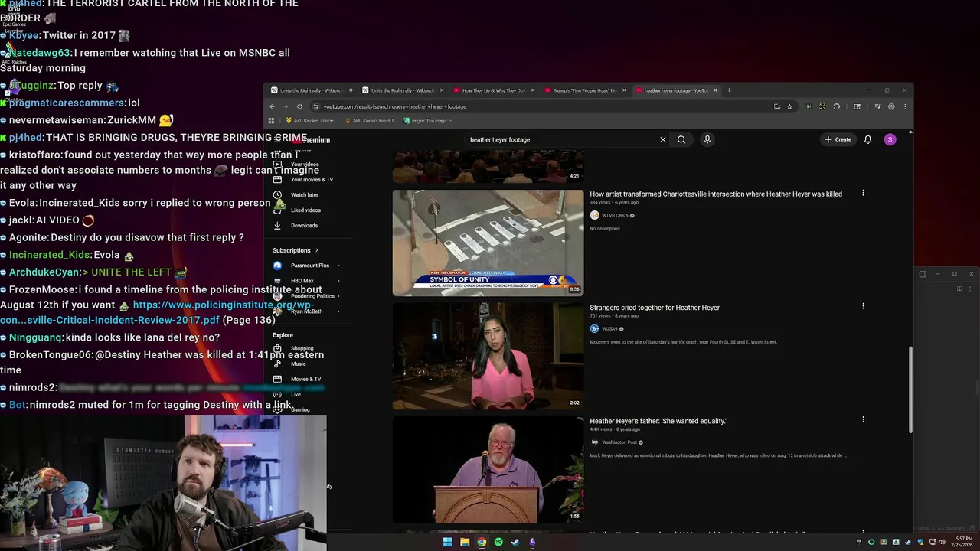
Task: Open File Explorer from the taskbar
Action: (x=465, y=542)
